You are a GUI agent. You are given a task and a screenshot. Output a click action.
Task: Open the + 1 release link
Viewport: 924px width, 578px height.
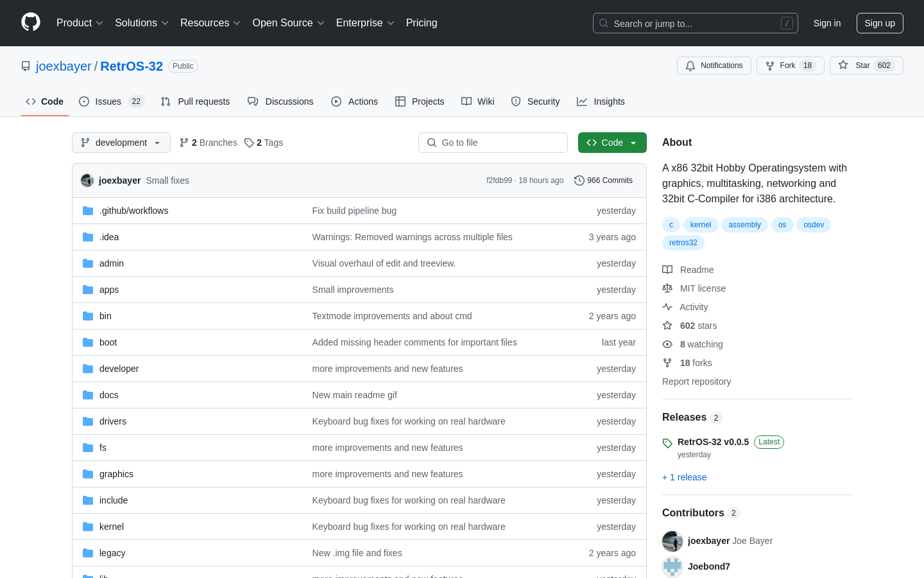point(684,477)
